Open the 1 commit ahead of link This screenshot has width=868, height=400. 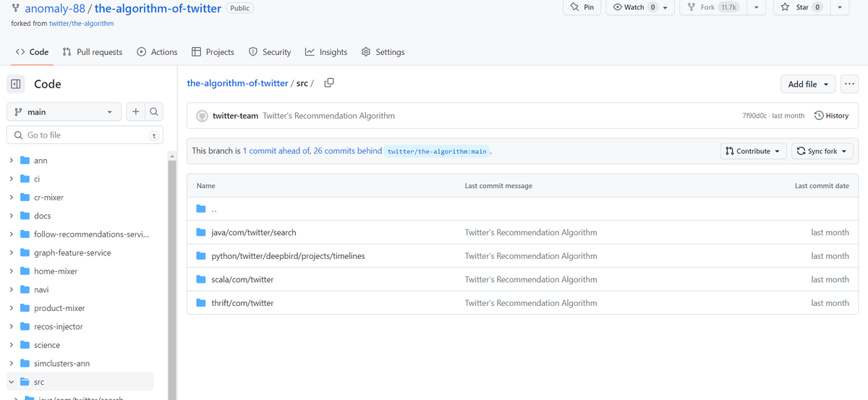click(276, 151)
